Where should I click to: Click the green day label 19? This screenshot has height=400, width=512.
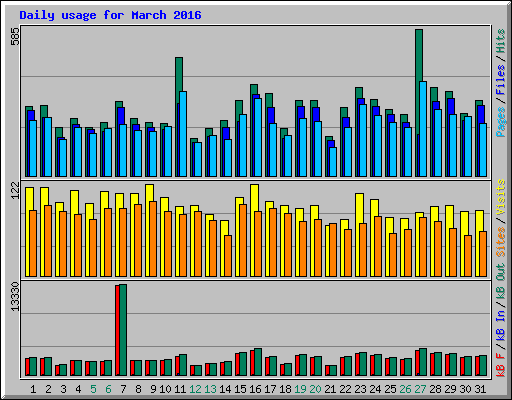[300, 389]
